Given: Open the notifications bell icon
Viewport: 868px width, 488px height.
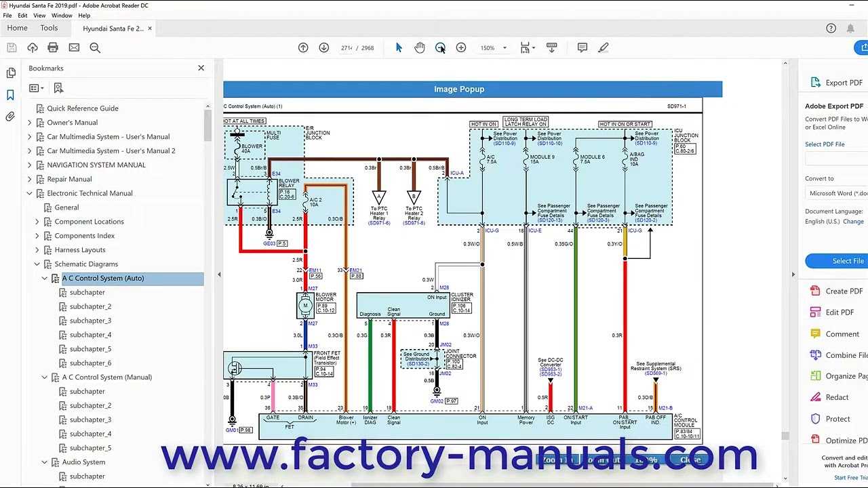Looking at the screenshot, I should (850, 28).
